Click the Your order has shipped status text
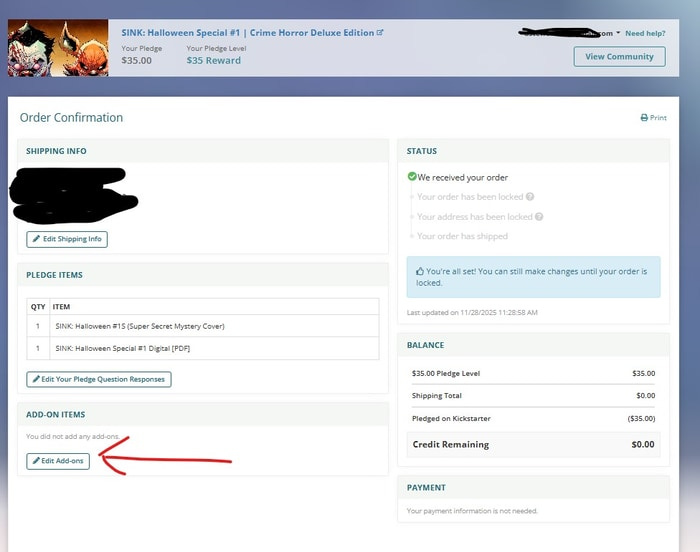The image size is (700, 552). (462, 236)
